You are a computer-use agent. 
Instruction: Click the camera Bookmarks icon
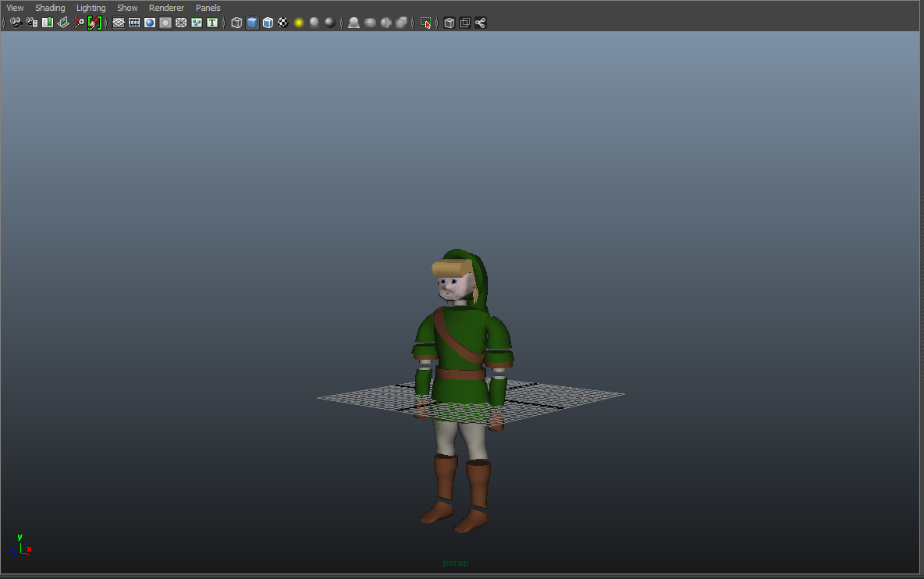48,23
